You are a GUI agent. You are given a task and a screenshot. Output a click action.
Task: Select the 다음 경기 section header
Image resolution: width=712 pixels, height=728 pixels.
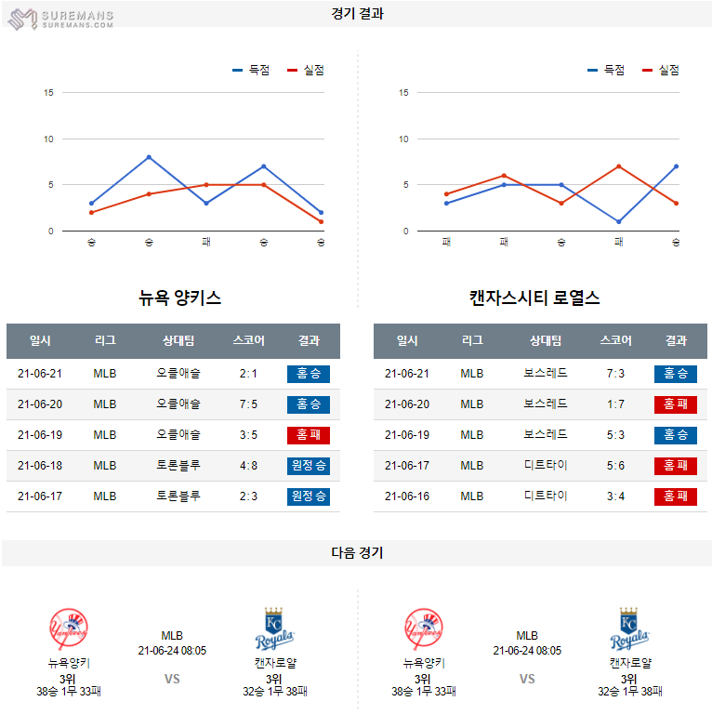(356, 552)
